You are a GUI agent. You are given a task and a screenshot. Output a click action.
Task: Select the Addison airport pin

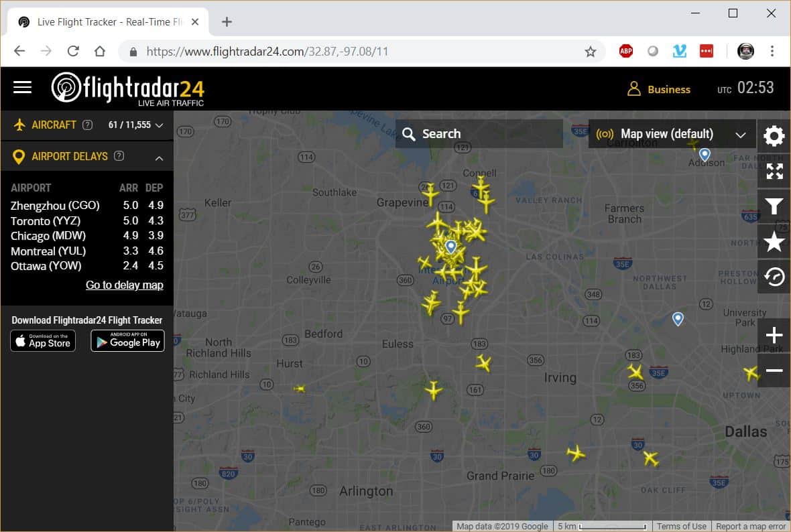click(705, 154)
